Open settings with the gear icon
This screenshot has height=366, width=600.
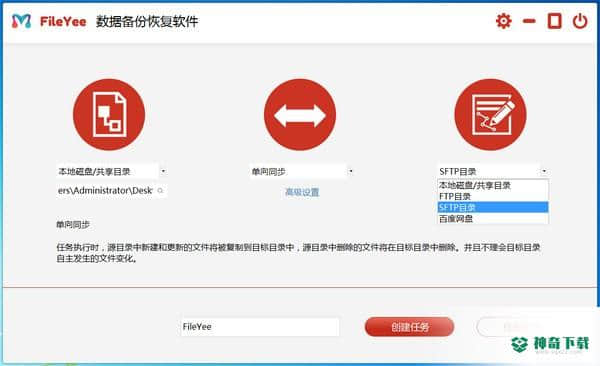(504, 21)
